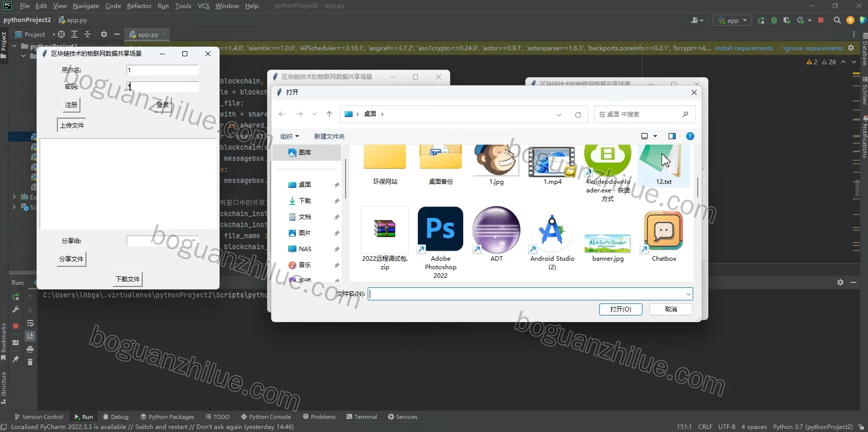Click the file list vertical scrollbar
This screenshot has width=868, height=432.
click(698, 186)
